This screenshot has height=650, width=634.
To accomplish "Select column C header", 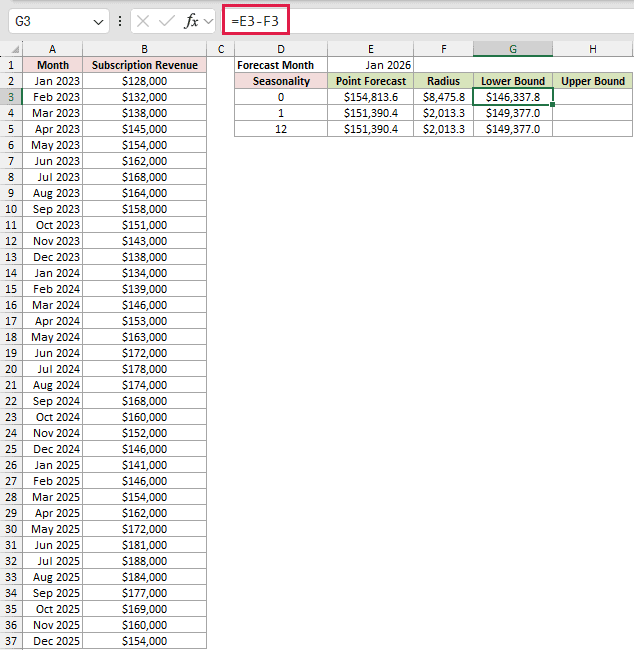I will click(221, 49).
